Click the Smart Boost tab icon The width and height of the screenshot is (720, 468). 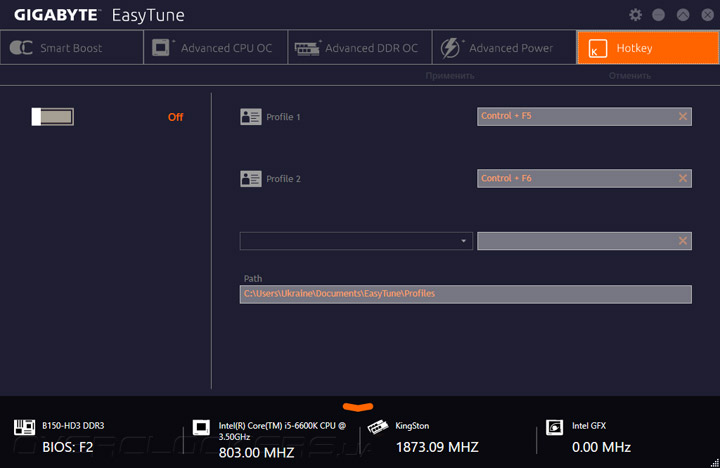tap(21, 47)
